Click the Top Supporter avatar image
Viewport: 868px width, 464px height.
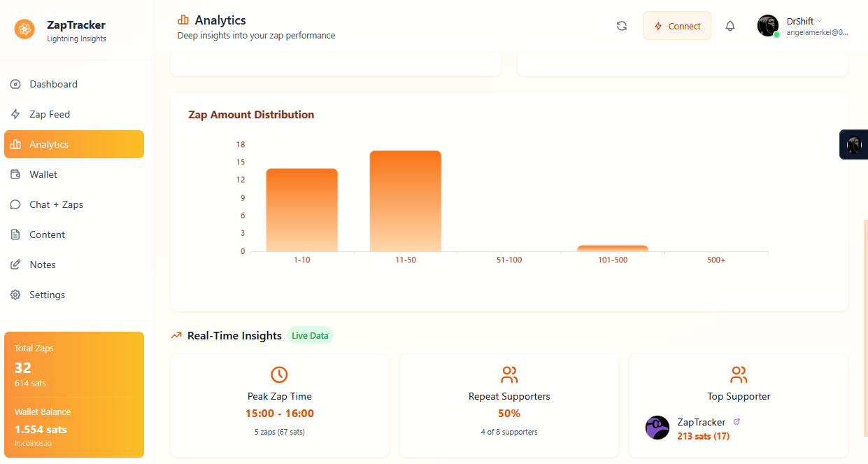657,428
